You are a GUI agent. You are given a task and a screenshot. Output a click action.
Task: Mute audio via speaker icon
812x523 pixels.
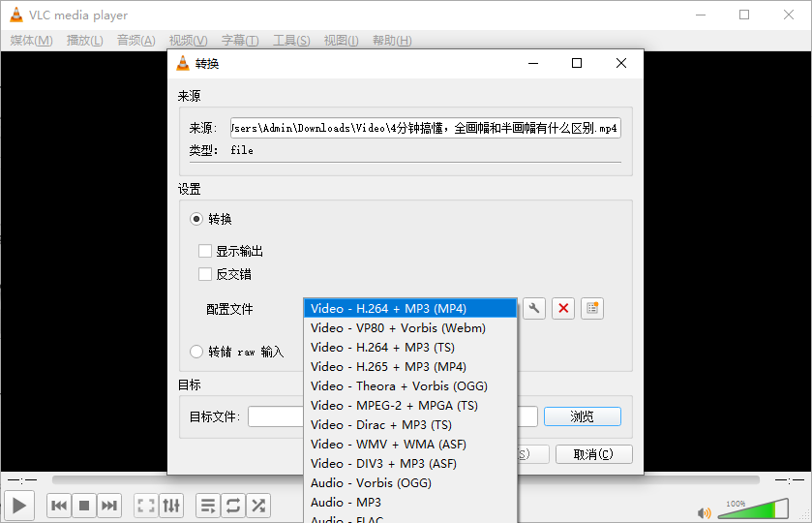(704, 512)
